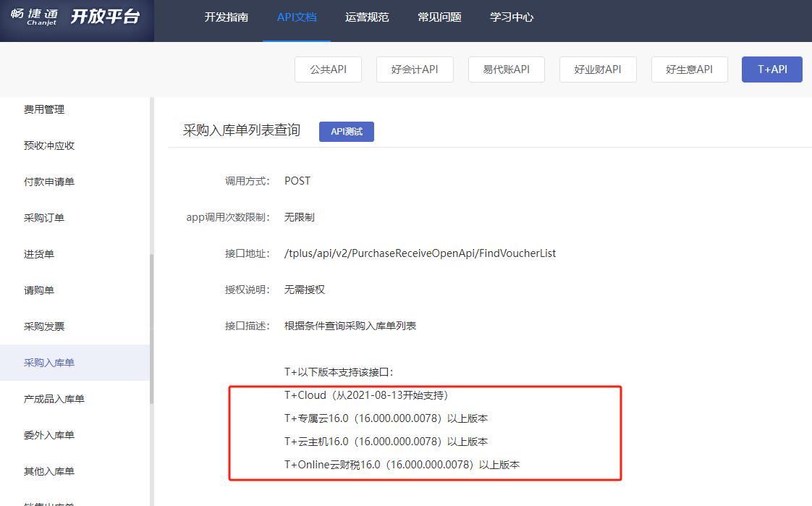Image resolution: width=812 pixels, height=506 pixels.
Task: Open 付款申请单 sidebar entry
Action: tap(49, 182)
